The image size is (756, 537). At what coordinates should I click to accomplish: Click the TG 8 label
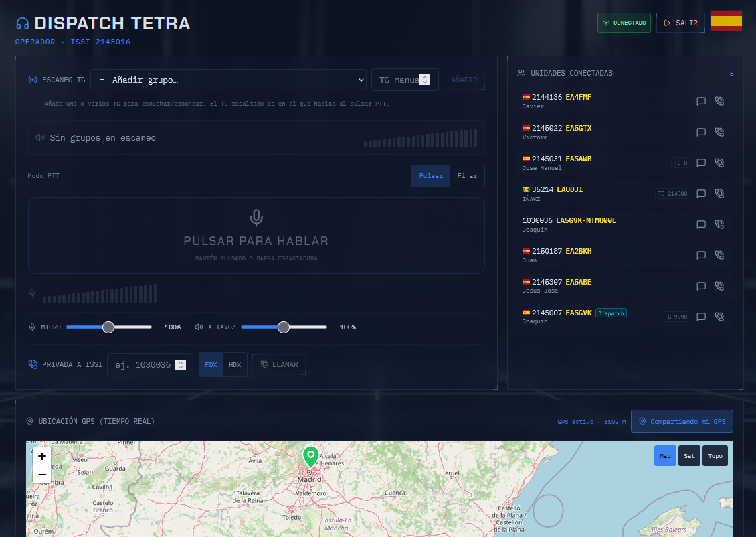pos(680,163)
